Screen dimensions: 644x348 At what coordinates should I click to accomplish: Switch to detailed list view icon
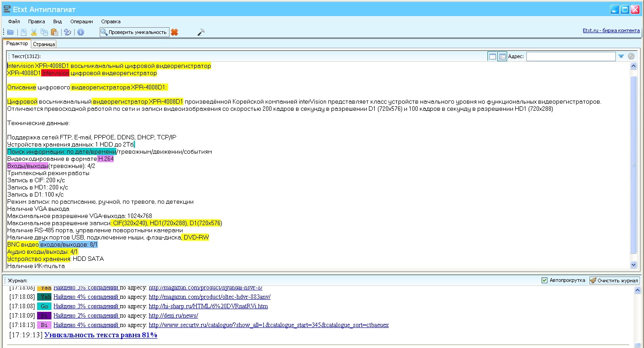click(x=502, y=56)
